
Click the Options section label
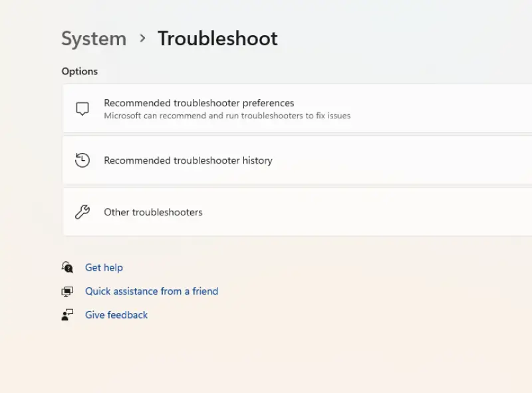point(79,71)
